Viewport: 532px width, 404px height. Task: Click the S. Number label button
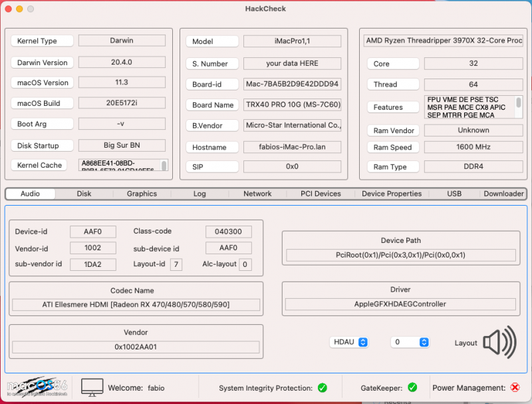click(211, 64)
